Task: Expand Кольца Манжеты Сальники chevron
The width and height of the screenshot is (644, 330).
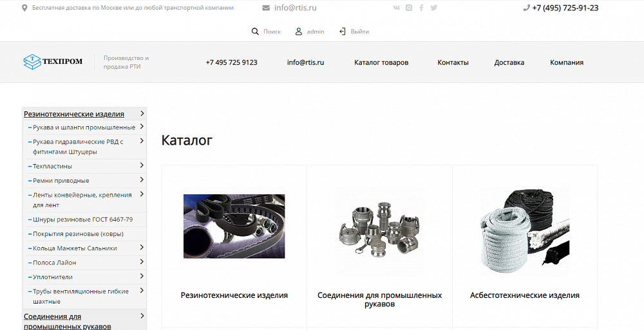Action: pos(142,248)
